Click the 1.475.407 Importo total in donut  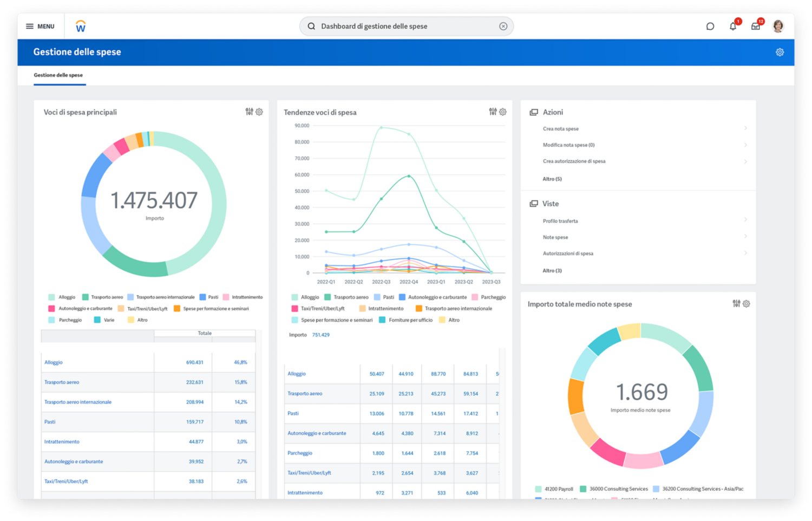tap(154, 200)
